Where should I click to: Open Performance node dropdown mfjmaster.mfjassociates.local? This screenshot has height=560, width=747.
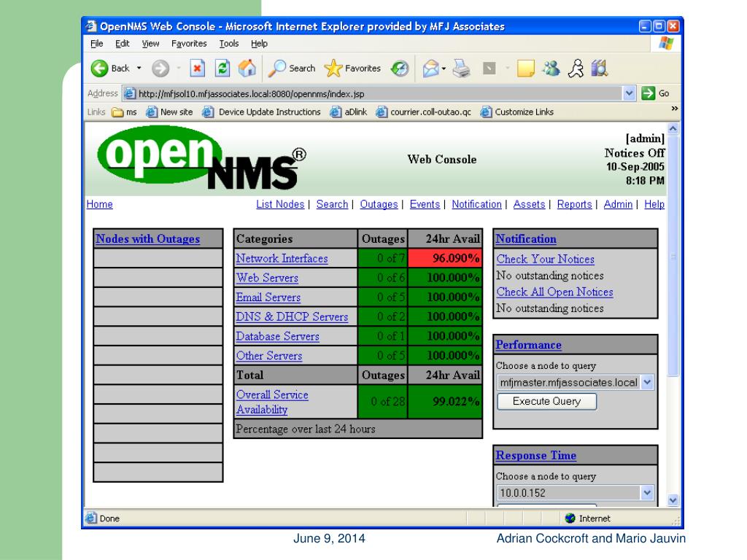pos(575,382)
